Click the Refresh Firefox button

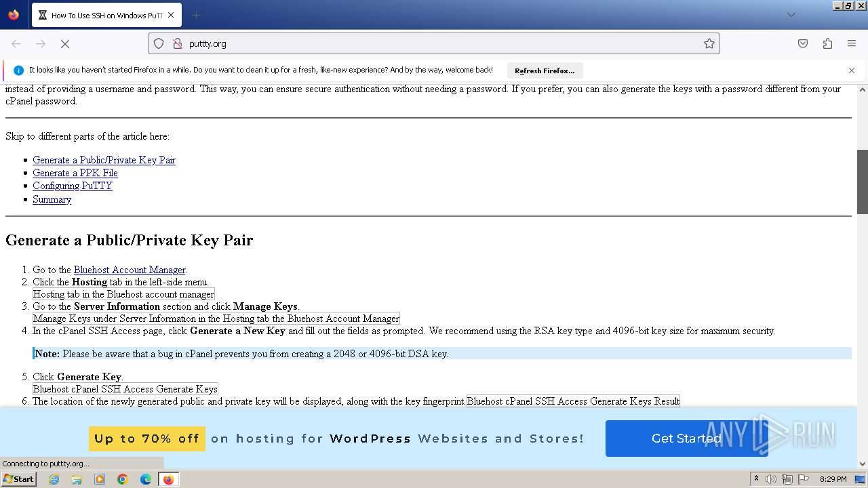coord(545,70)
